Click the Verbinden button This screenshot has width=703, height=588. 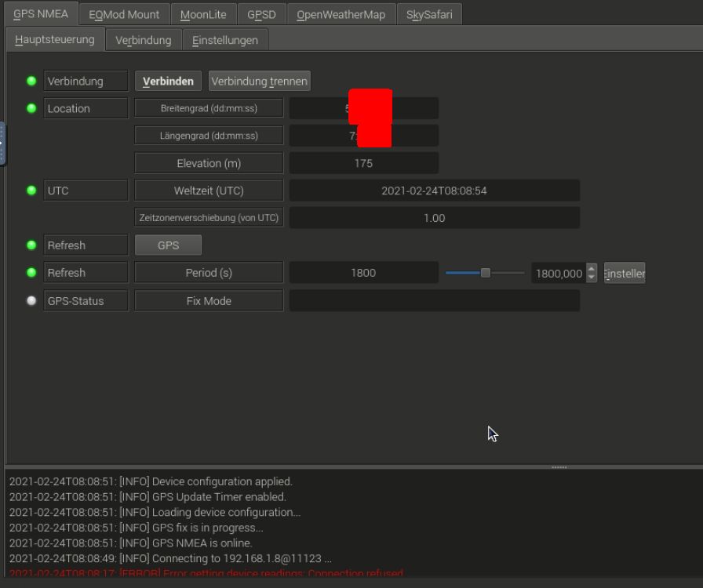point(168,81)
